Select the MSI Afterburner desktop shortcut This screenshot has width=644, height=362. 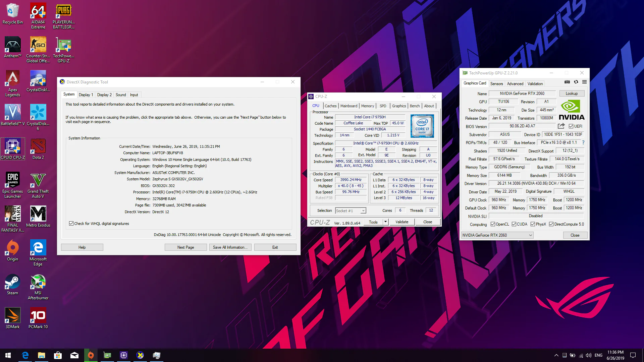[x=38, y=287]
